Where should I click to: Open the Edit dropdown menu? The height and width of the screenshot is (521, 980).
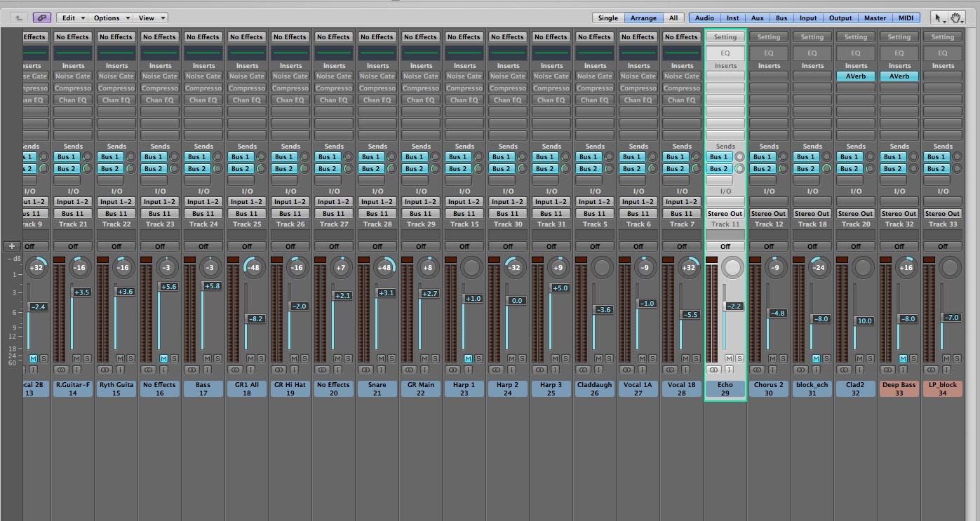click(x=72, y=18)
